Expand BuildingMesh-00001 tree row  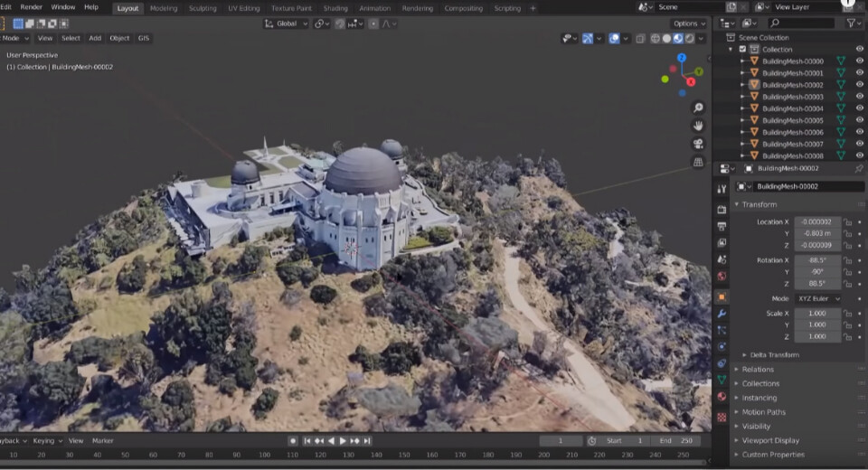pos(742,73)
